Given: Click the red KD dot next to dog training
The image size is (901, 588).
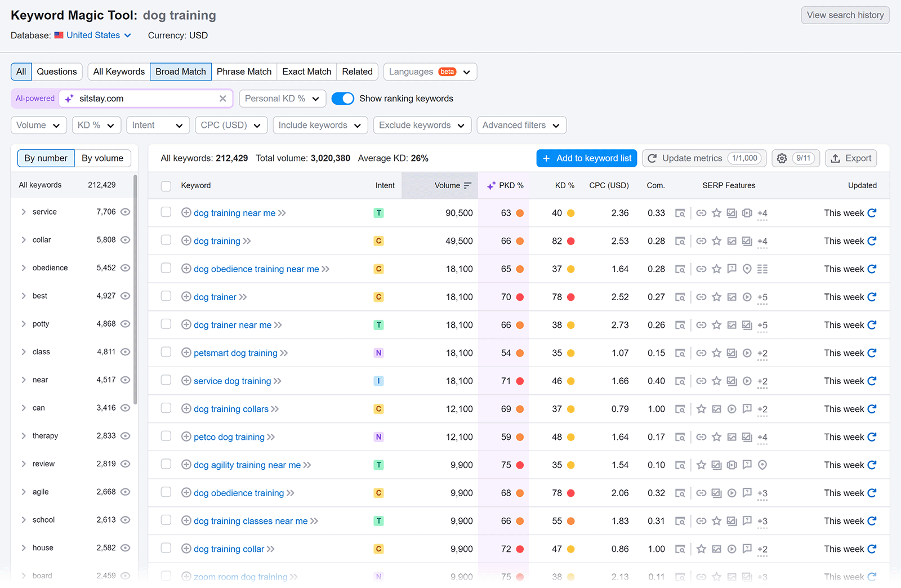Looking at the screenshot, I should coord(571,241).
